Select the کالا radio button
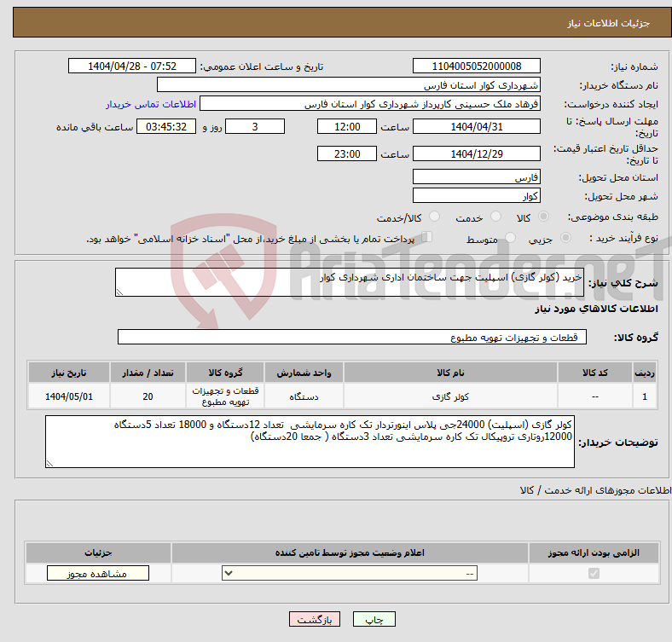 pyautogui.click(x=544, y=218)
